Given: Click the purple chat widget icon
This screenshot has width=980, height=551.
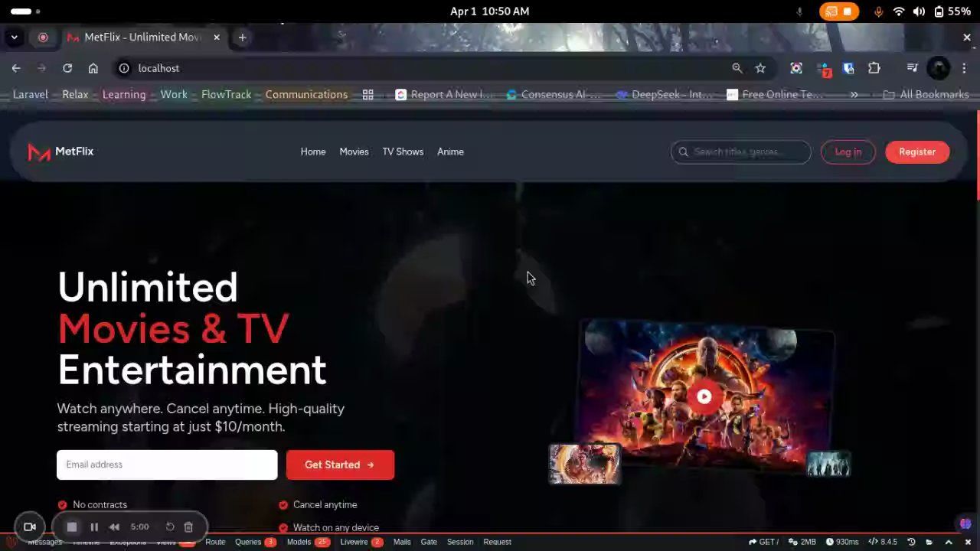Looking at the screenshot, I should coord(965,524).
